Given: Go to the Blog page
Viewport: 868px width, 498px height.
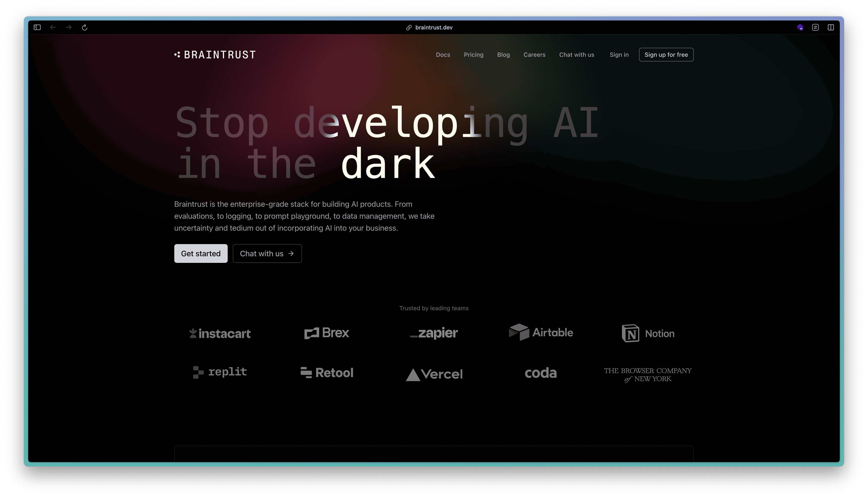Looking at the screenshot, I should (x=503, y=55).
